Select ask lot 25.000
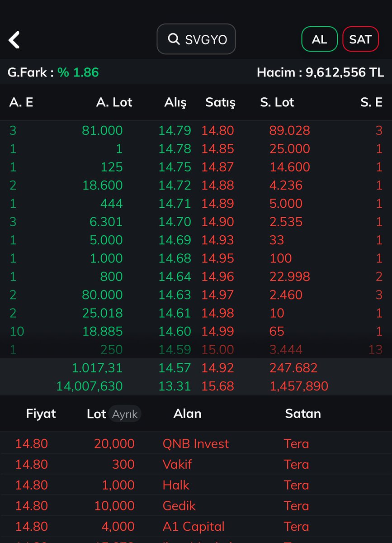 (x=290, y=149)
